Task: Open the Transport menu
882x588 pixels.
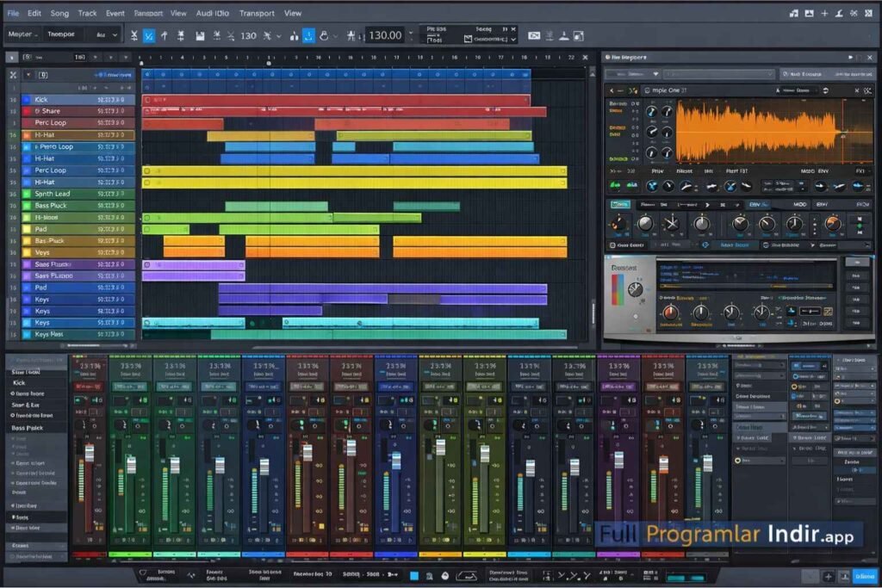Action: pyautogui.click(x=257, y=13)
